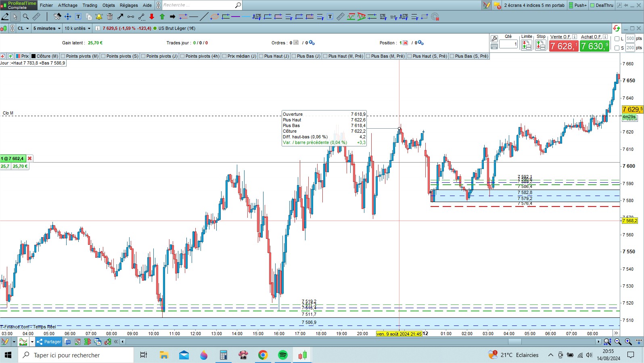Click the Clôture (M) black color swatch

[34, 56]
